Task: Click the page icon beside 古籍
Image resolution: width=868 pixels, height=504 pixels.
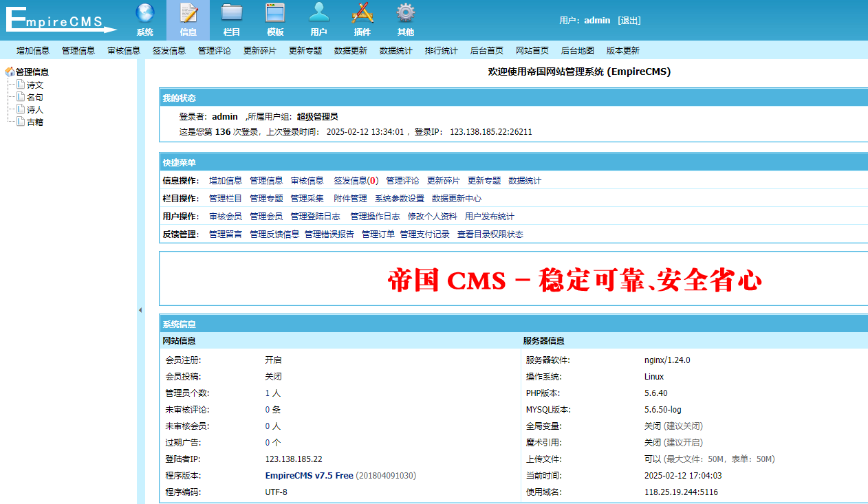Action: [x=21, y=122]
